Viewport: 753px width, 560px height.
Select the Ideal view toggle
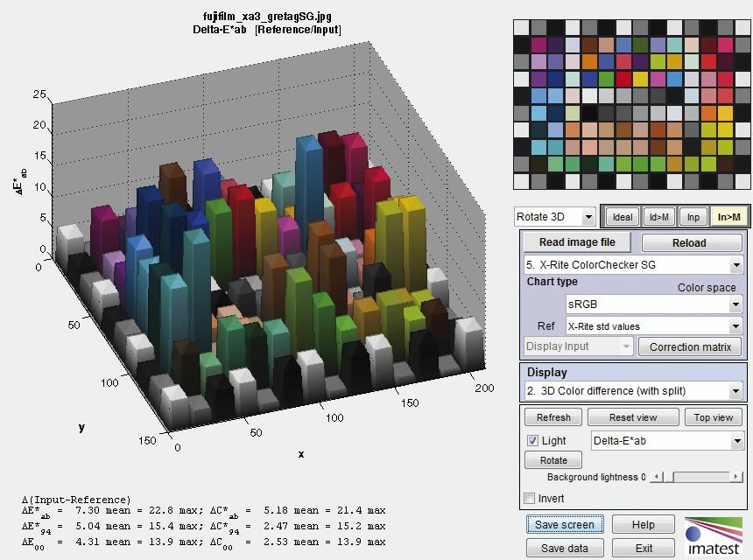(622, 217)
